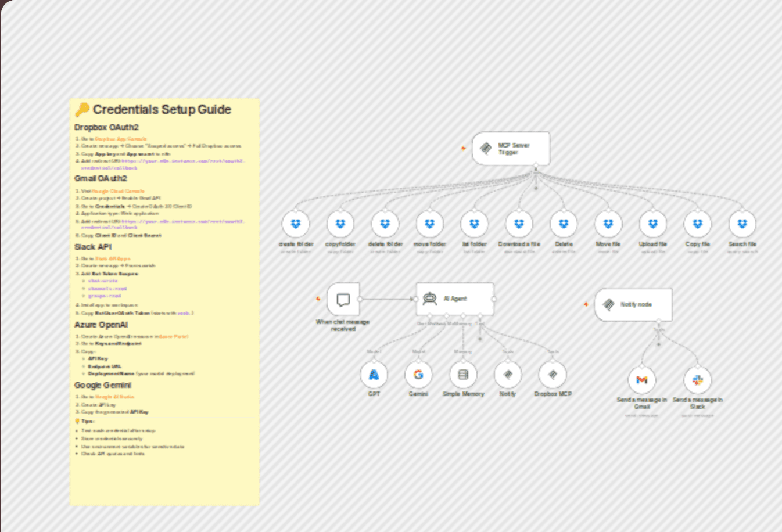The image size is (782, 532).
Task: Open the Dropbox App Console link
Action: click(x=121, y=139)
